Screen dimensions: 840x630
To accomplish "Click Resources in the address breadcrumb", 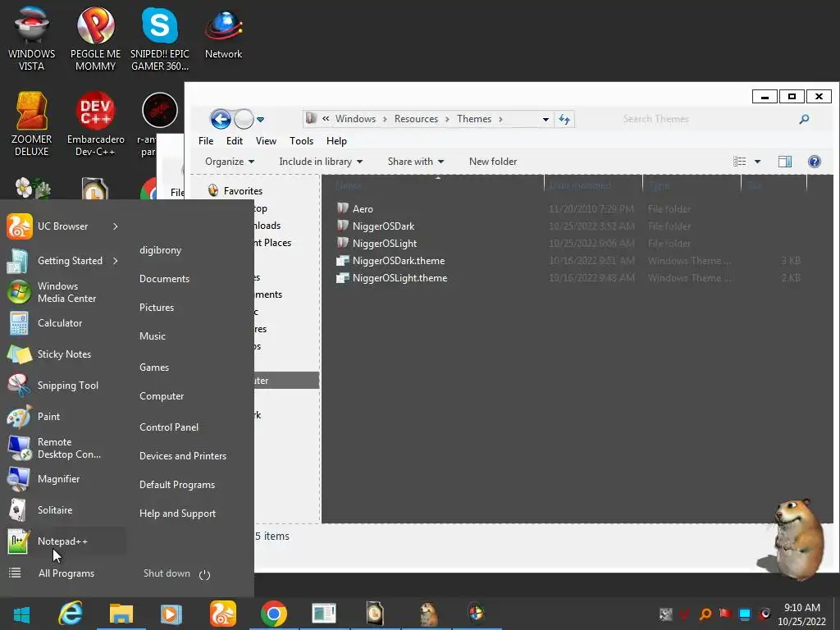I will pos(416,119).
